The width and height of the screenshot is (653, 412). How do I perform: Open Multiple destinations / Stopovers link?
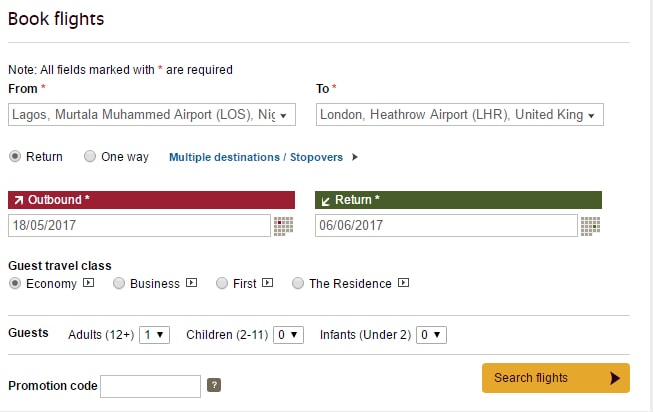pyautogui.click(x=256, y=157)
